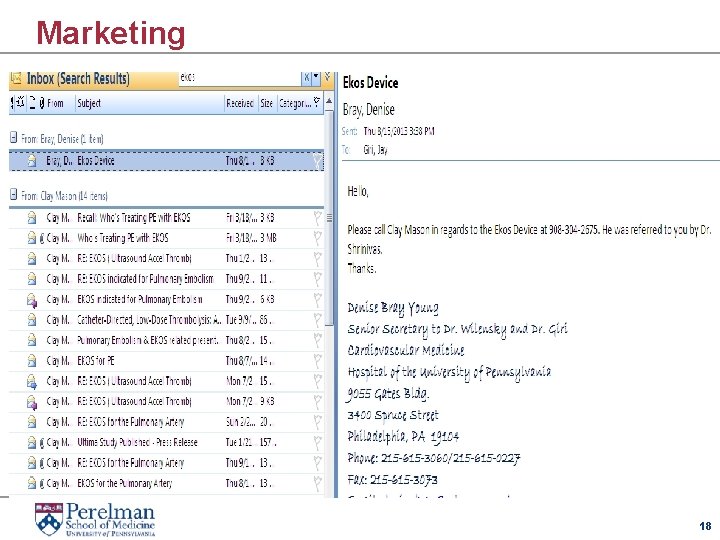This screenshot has width=720, height=540.
Task: Sort by the Attachment paperclip column header
Action: [42, 103]
